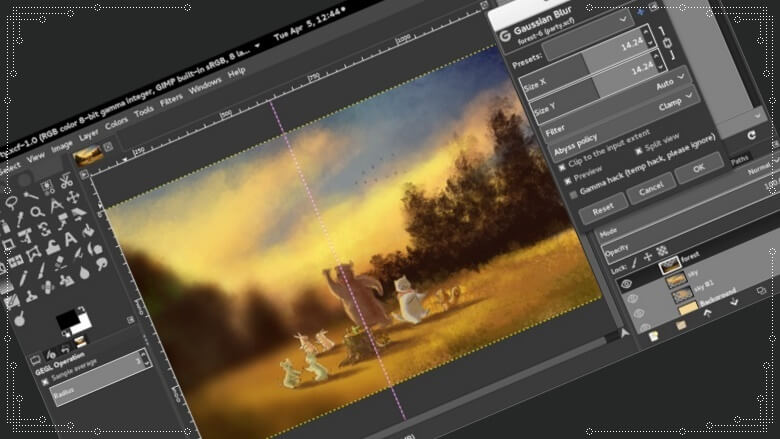
Task: Select the Cage Transform tool
Action: pyautogui.click(x=34, y=255)
